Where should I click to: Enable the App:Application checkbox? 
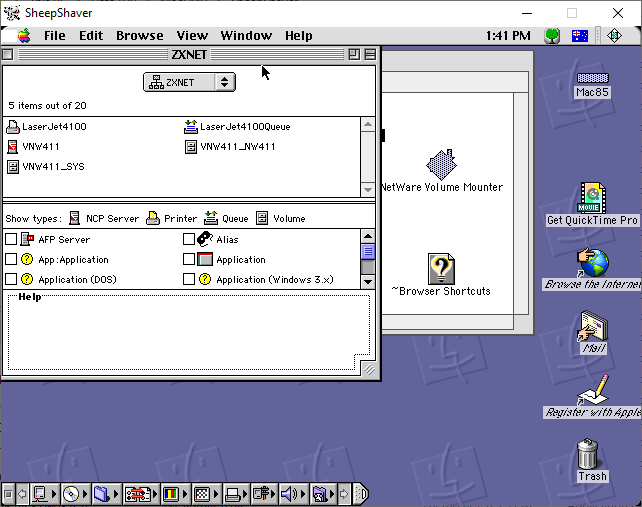pyautogui.click(x=11, y=259)
